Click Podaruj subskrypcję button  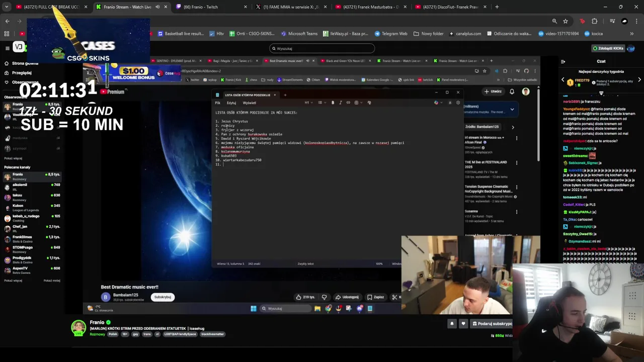coord(492,324)
